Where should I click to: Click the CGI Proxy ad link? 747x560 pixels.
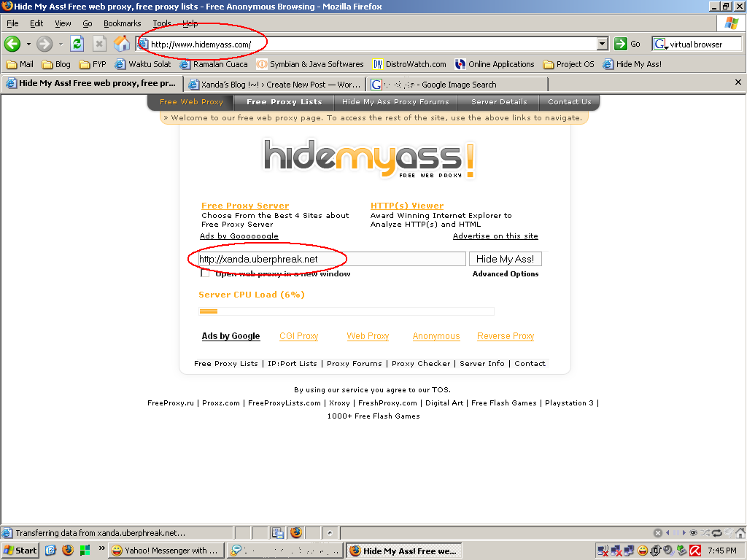[298, 336]
